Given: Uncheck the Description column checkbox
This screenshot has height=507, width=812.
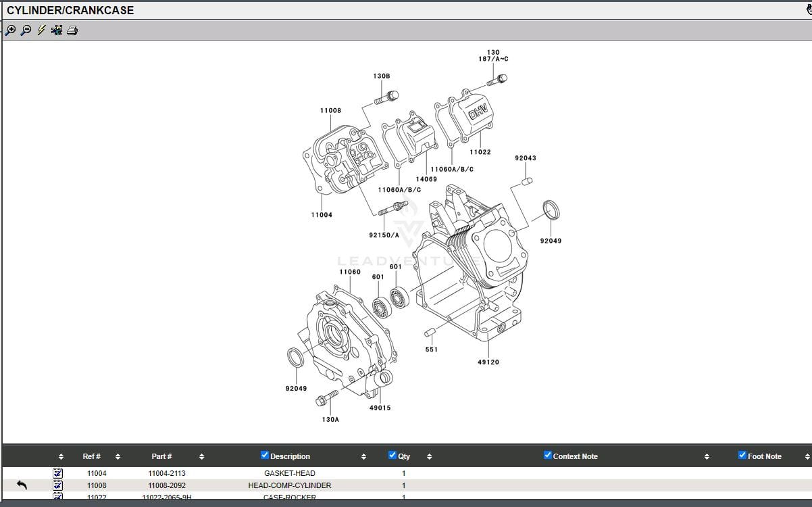Looking at the screenshot, I should [x=263, y=456].
